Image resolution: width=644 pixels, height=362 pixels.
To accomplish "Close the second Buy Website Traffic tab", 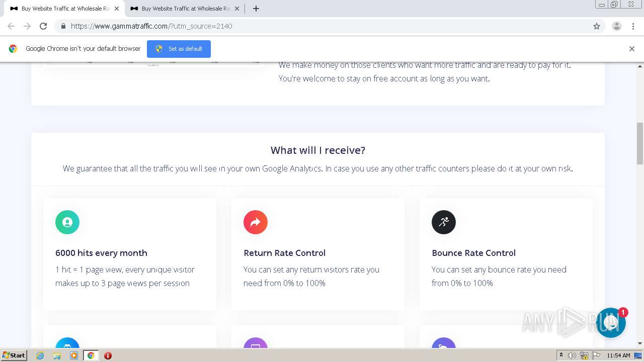I will coord(237,9).
